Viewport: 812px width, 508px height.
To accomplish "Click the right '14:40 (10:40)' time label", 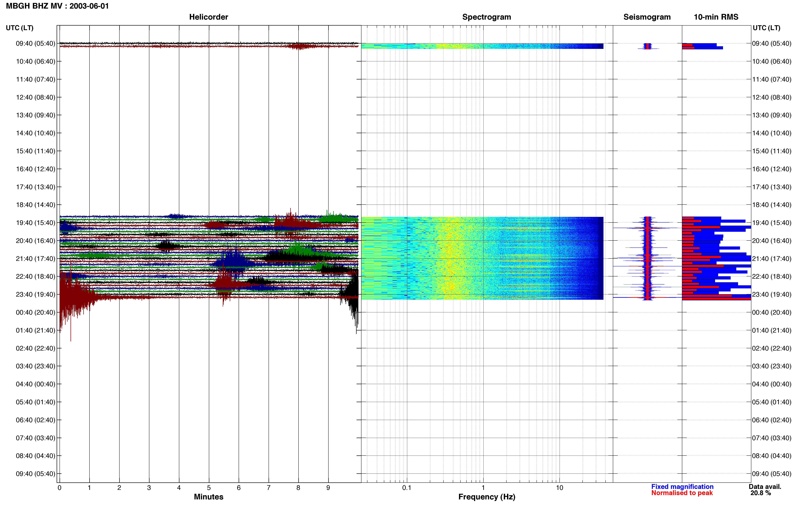I will [772, 133].
